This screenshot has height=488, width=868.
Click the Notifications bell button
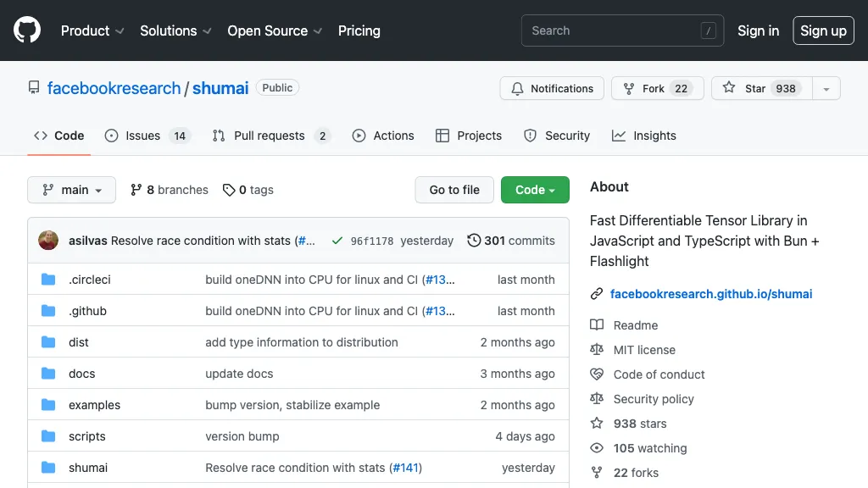[x=552, y=88]
